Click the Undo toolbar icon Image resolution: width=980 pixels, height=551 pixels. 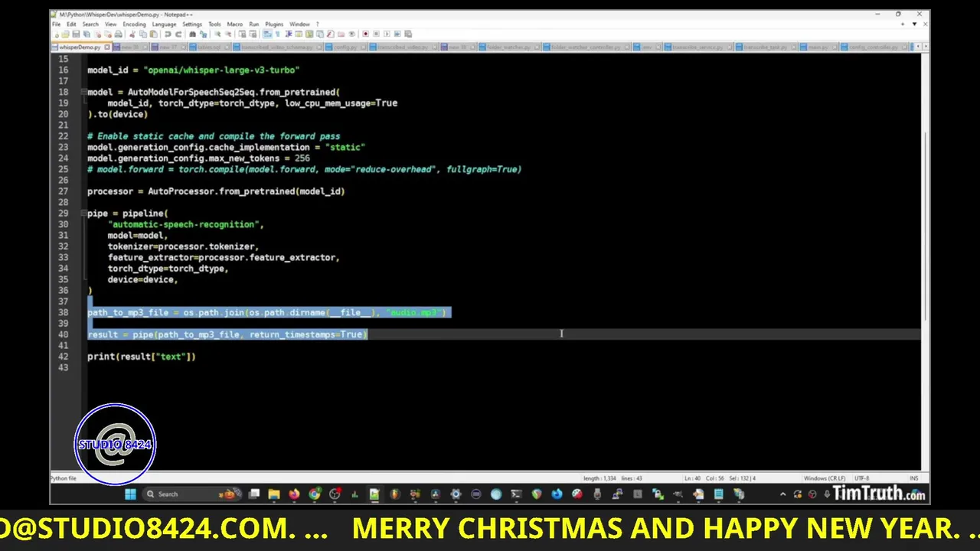click(x=168, y=34)
